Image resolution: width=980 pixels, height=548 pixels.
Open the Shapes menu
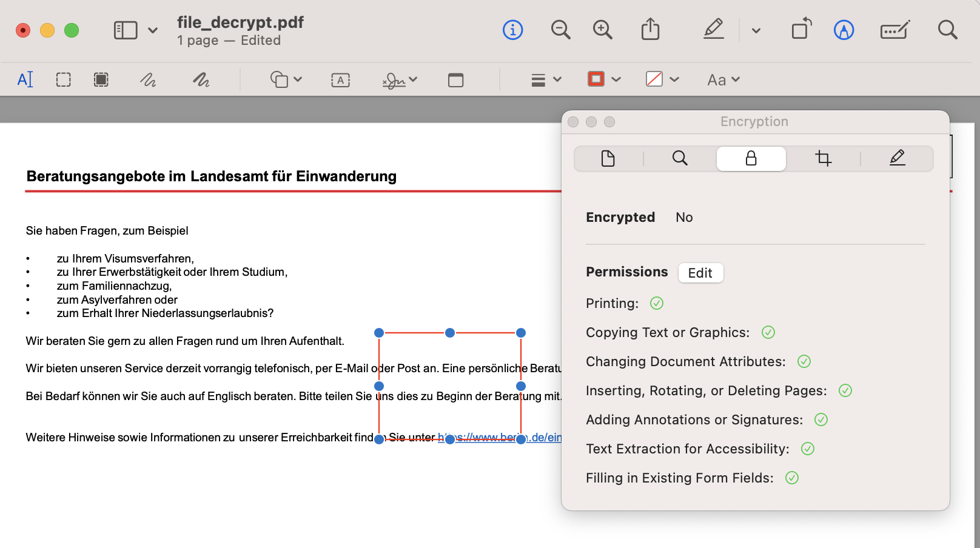click(286, 79)
